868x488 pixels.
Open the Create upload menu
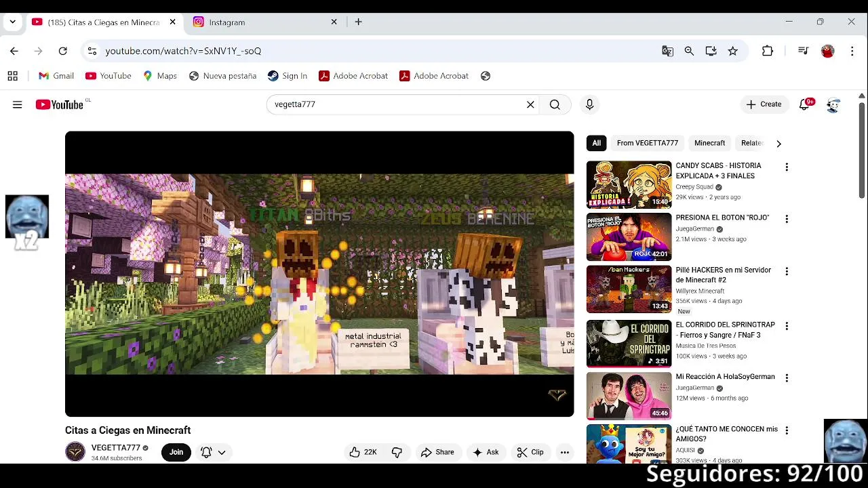[764, 104]
